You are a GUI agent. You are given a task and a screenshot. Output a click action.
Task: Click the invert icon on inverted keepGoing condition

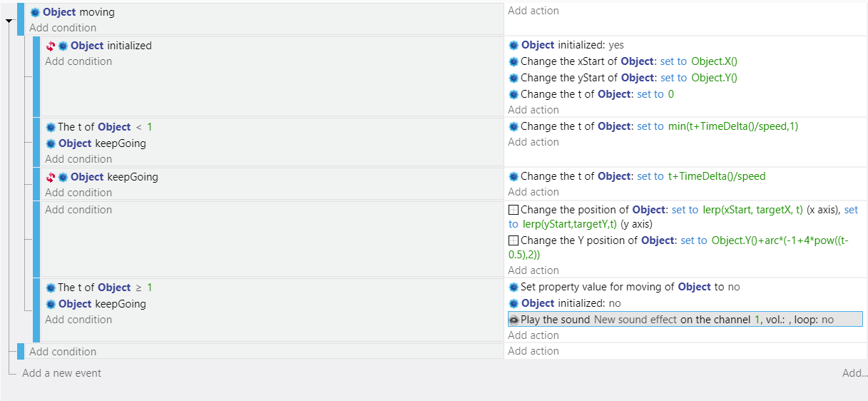pyautogui.click(x=51, y=177)
